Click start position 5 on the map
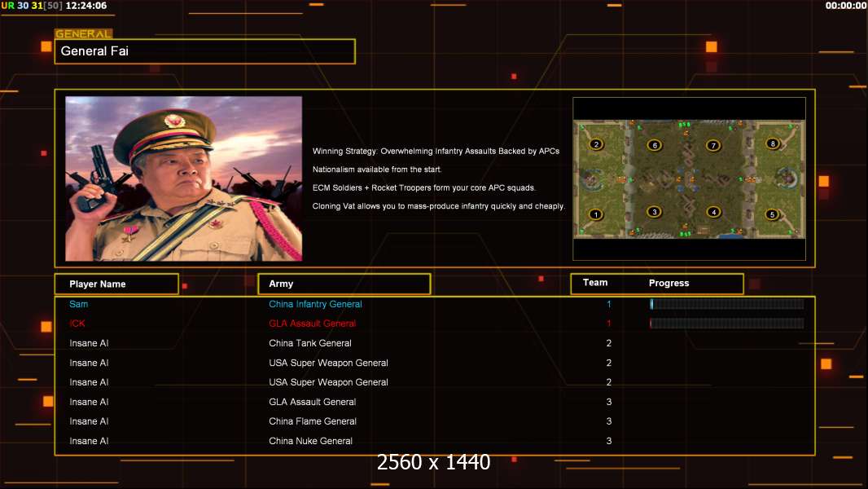Viewport: 868px width, 489px height. tap(772, 214)
